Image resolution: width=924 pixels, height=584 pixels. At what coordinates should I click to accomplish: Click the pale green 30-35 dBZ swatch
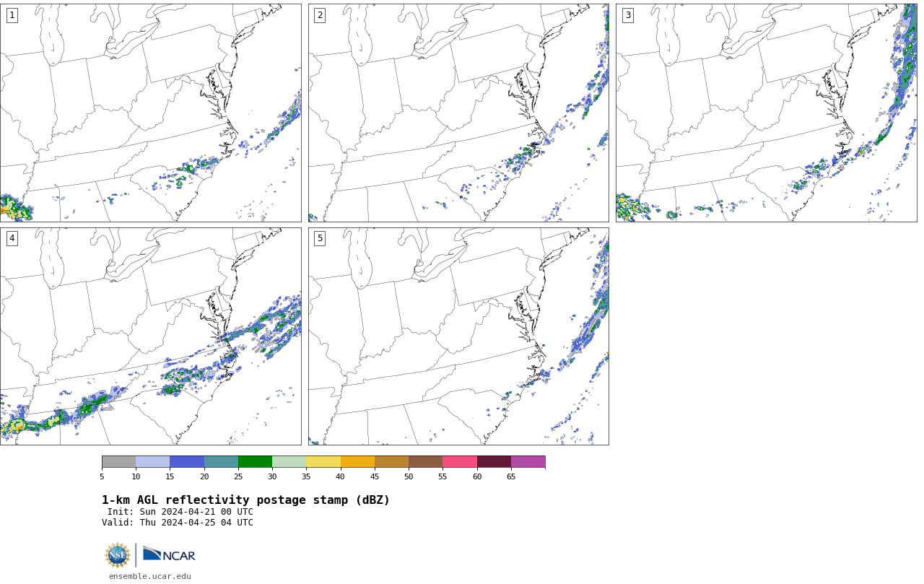pyautogui.click(x=289, y=462)
